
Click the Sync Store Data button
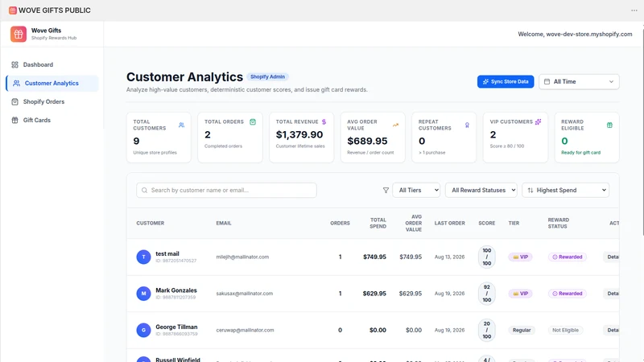[x=506, y=82]
